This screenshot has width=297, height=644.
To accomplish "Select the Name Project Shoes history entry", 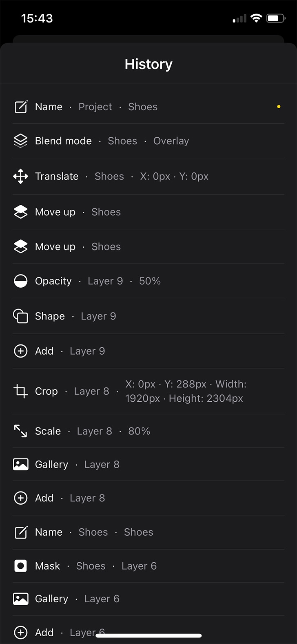I will pyautogui.click(x=148, y=107).
